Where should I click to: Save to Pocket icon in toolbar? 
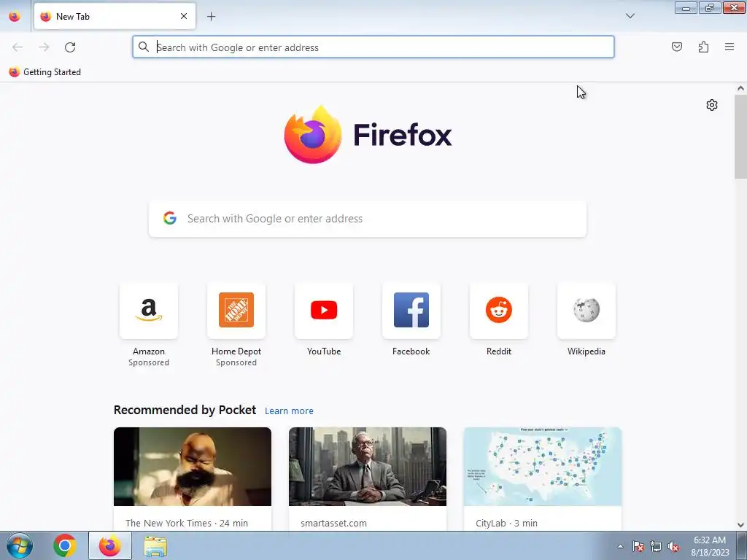[676, 47]
